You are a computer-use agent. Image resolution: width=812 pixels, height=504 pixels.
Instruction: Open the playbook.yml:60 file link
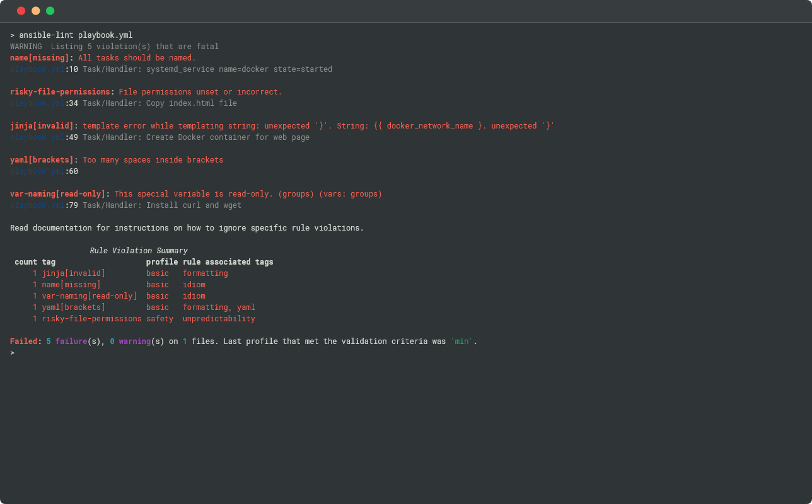(x=43, y=171)
